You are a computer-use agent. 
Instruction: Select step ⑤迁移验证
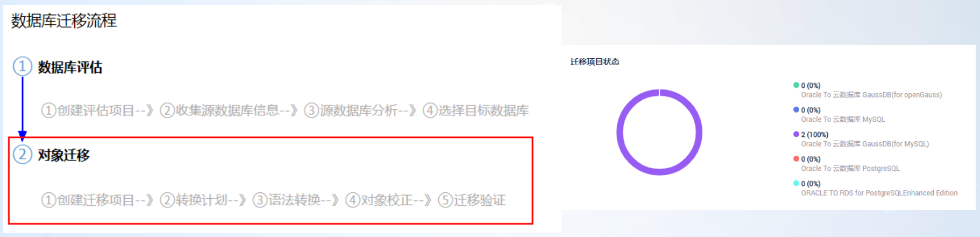pyautogui.click(x=472, y=200)
